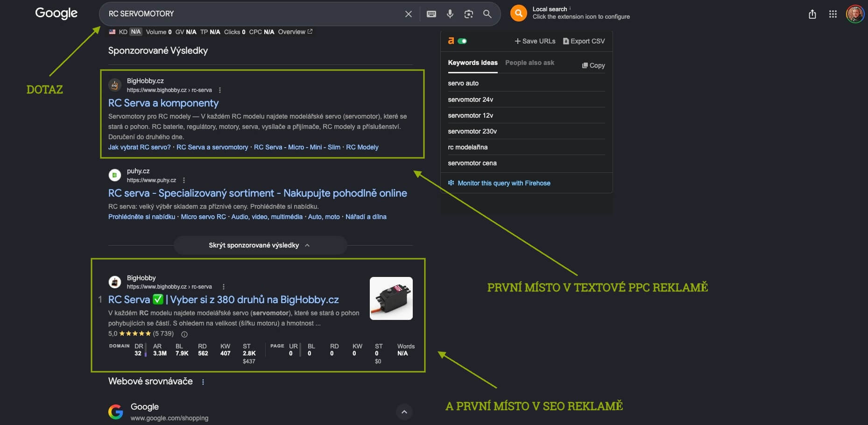The width and height of the screenshot is (868, 425).
Task: Click the orange Local search extension icon
Action: pos(519,13)
